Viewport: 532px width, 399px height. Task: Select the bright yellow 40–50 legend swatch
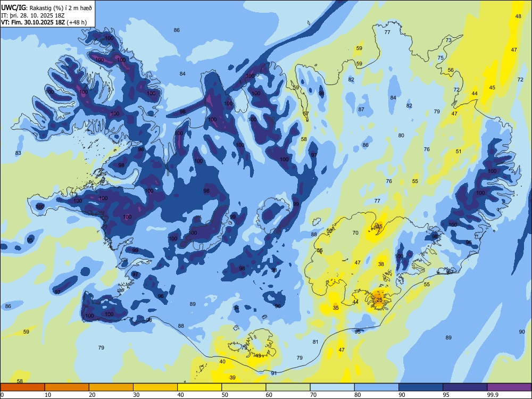click(x=199, y=387)
